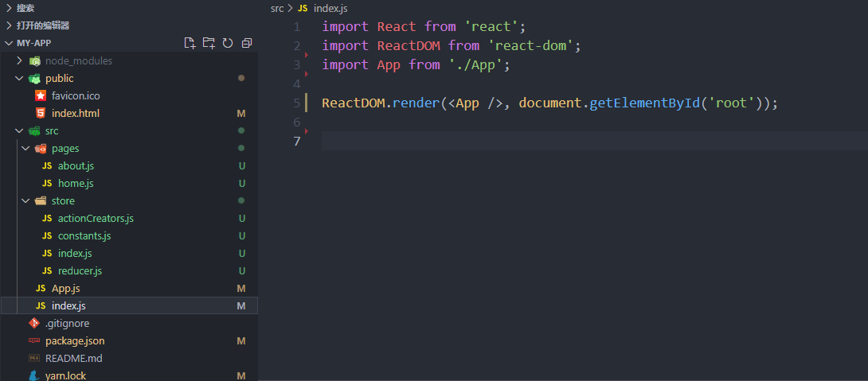Open index.js inside store folder
Viewport: 868px width, 381px height.
click(75, 253)
